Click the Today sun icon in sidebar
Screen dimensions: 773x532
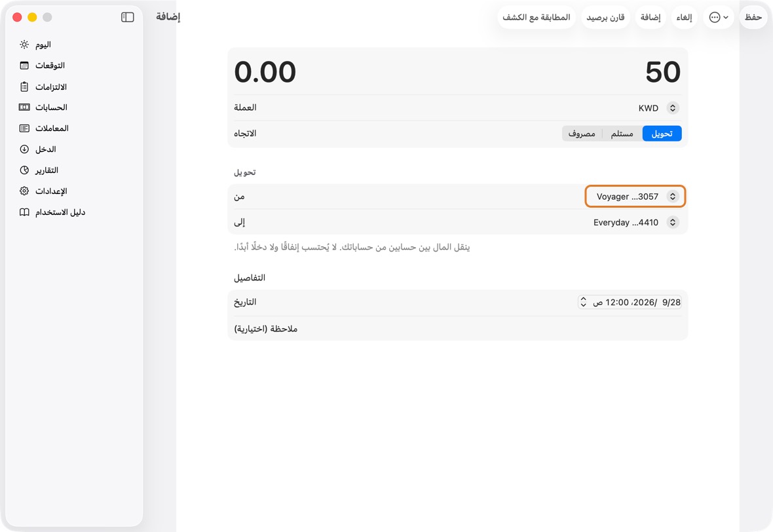coord(24,45)
